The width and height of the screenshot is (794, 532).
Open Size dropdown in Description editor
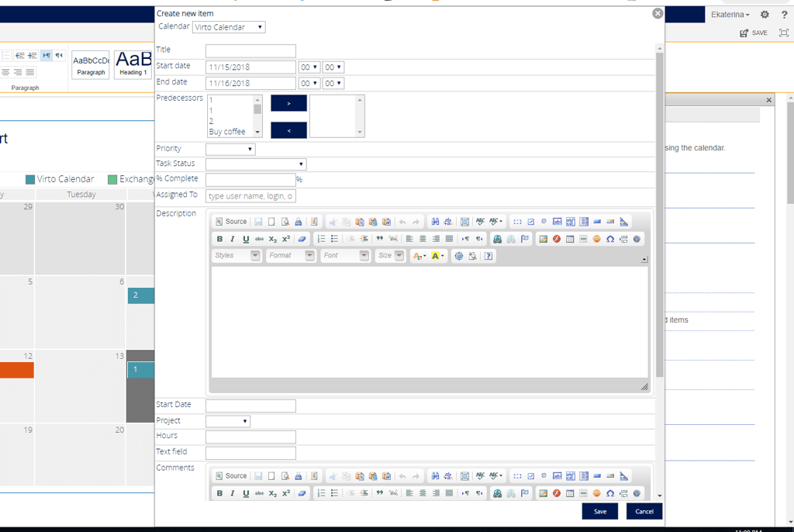pos(390,255)
